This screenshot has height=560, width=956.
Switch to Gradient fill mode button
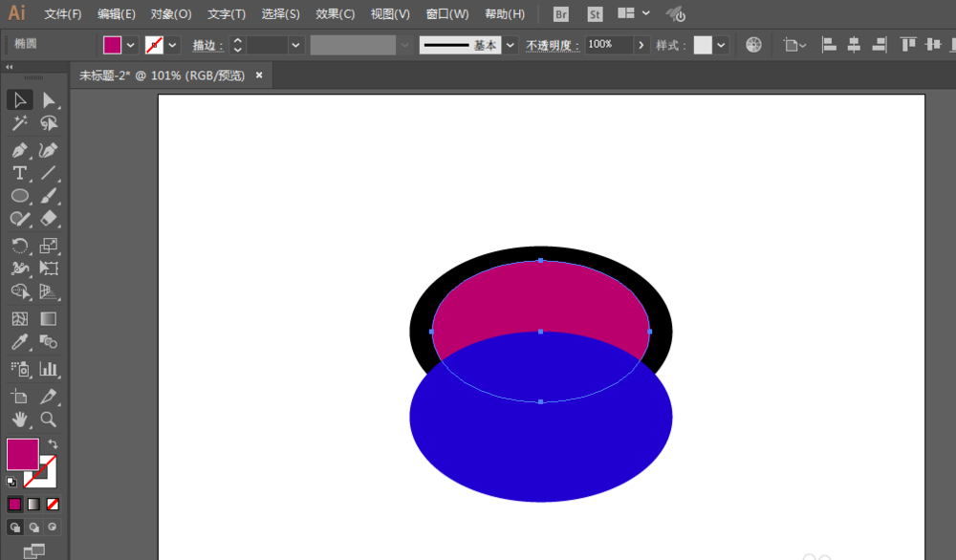[33, 504]
